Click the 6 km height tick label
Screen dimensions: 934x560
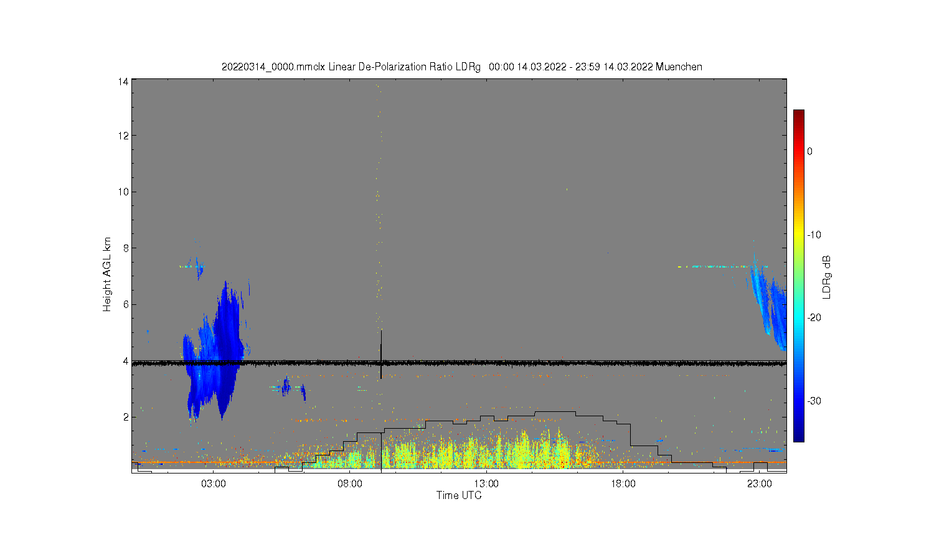(126, 304)
